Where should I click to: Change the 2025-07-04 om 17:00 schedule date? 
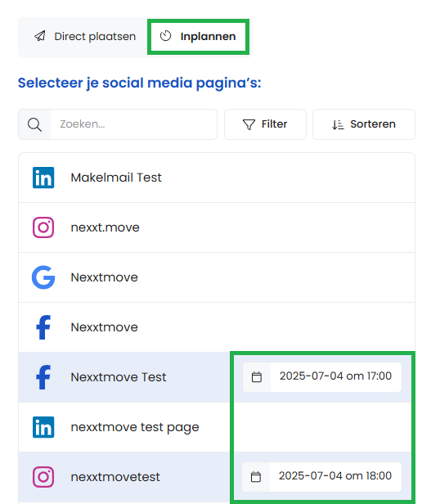coord(322,376)
